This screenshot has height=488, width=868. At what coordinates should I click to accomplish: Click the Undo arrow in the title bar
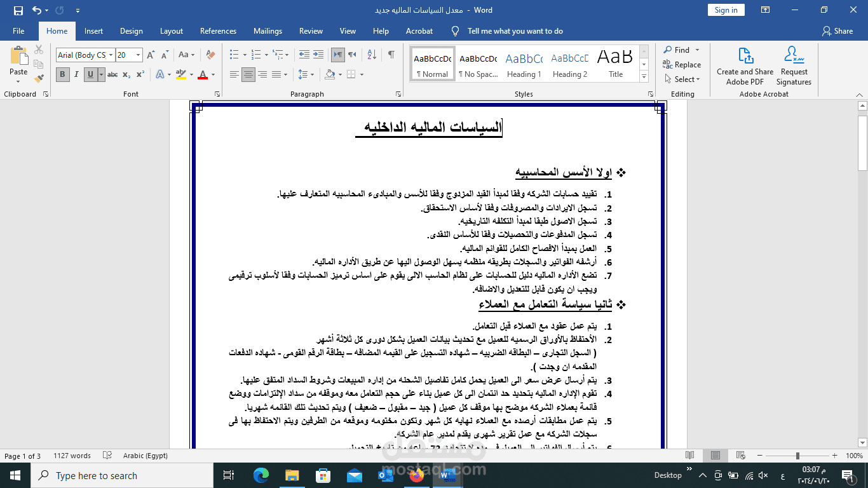click(37, 10)
